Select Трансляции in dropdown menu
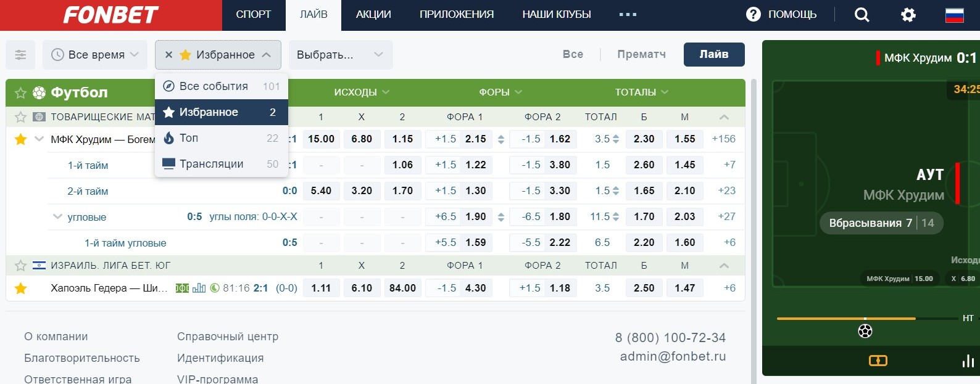Viewport: 980px width, 384px height. tap(222, 164)
